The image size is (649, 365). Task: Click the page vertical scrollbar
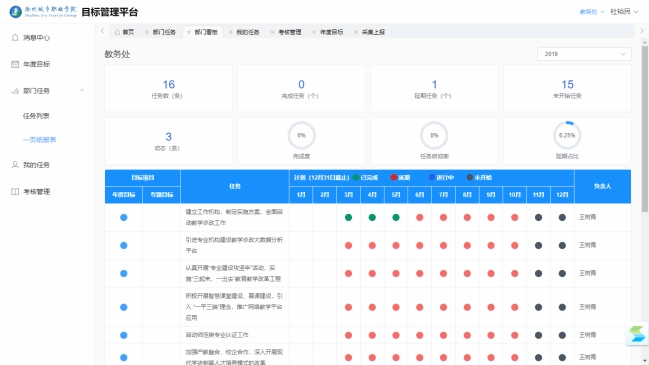[x=645, y=129]
